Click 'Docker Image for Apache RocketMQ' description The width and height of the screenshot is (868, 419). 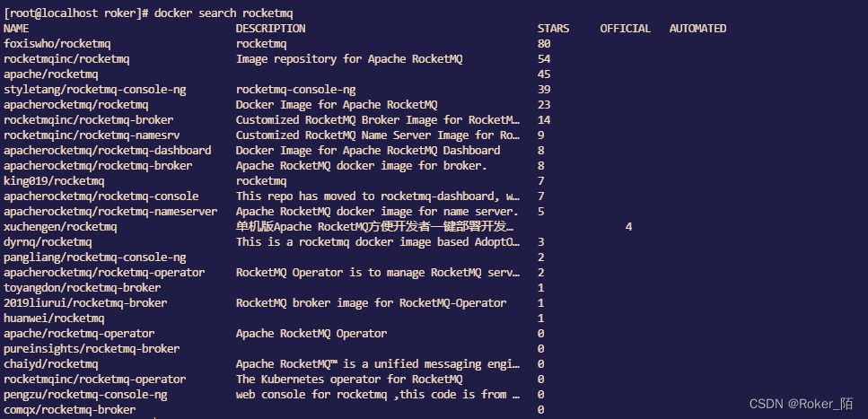coord(337,105)
